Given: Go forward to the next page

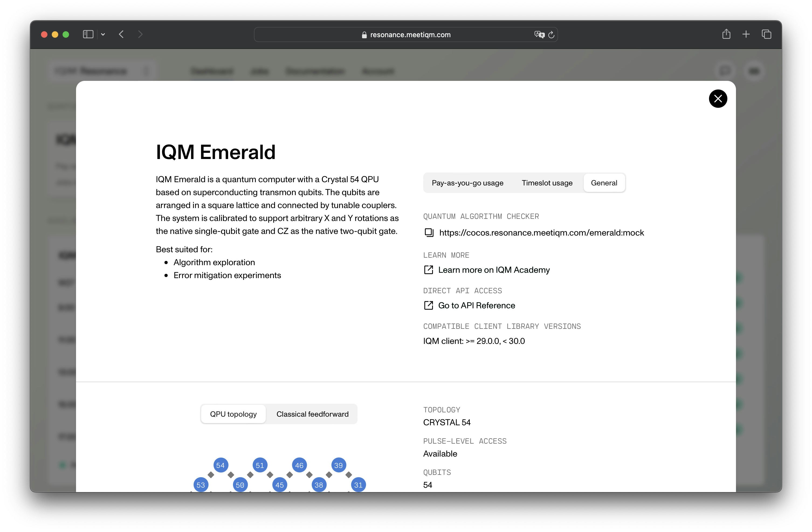Looking at the screenshot, I should tap(140, 34).
